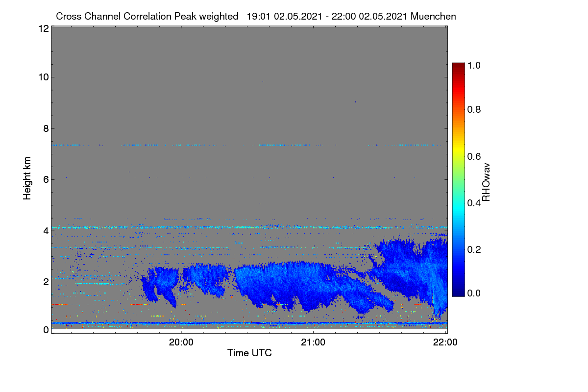The height and width of the screenshot is (392, 588).
Task: Click the cyan horizontal line at 4 km
Action: point(249,227)
